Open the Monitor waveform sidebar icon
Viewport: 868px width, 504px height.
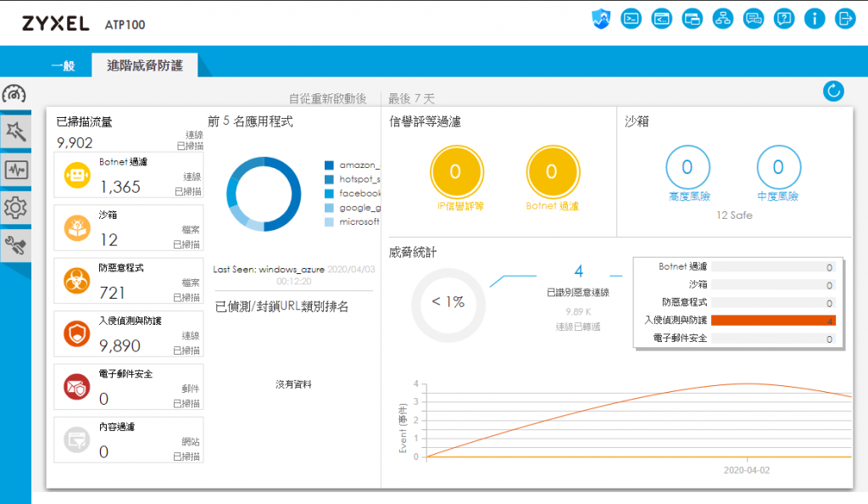click(x=15, y=170)
